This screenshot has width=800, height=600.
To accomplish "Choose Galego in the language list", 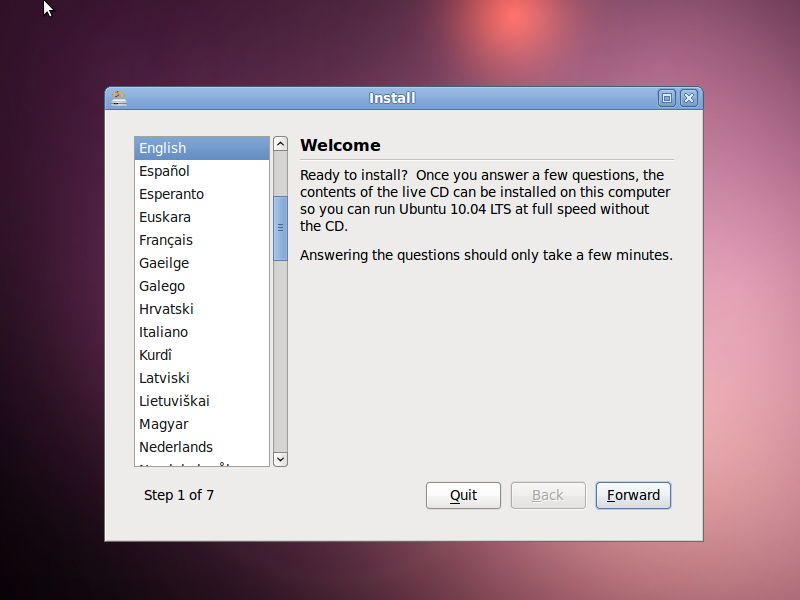I will tap(162, 286).
